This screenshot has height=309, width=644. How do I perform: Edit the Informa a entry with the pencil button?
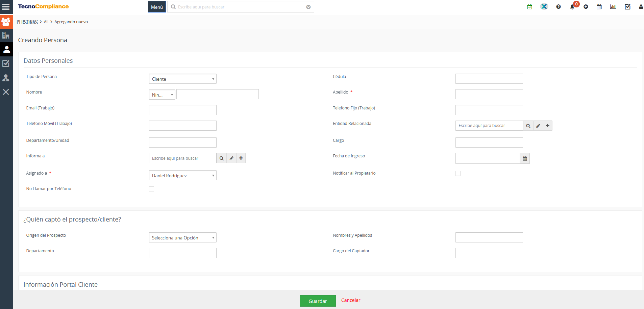pos(231,158)
